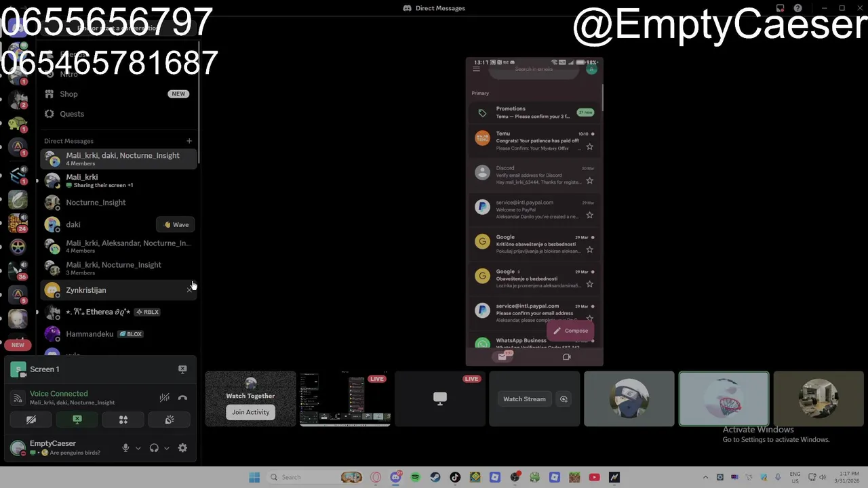This screenshot has height=488, width=868.
Task: Wave to daki with the Wave button
Action: point(176,224)
